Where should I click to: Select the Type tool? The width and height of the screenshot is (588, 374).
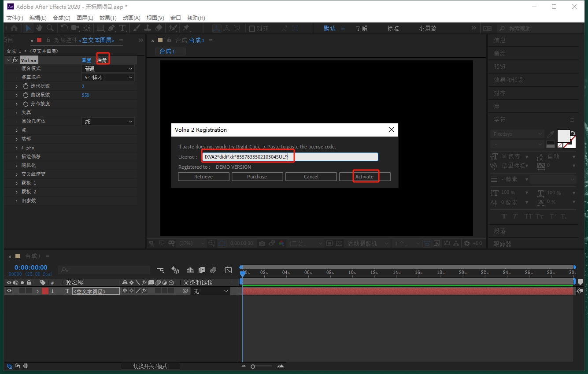click(x=122, y=28)
